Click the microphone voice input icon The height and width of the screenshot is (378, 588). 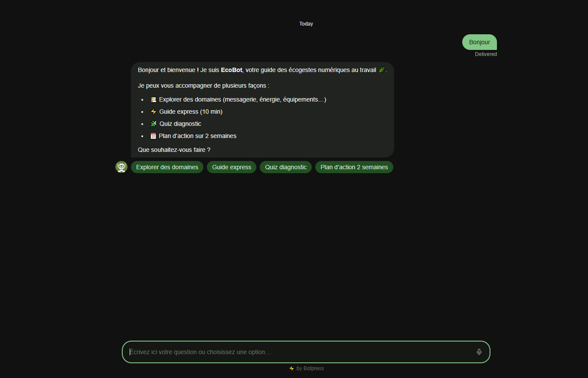(479, 352)
